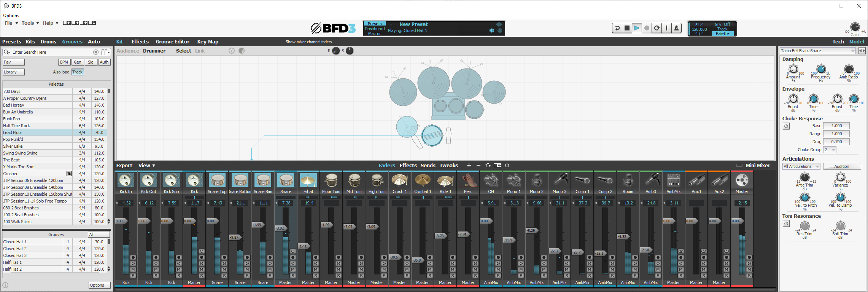Select the Floor Tom channel icon
Viewport: 868px width, 292px height.
coord(331,180)
